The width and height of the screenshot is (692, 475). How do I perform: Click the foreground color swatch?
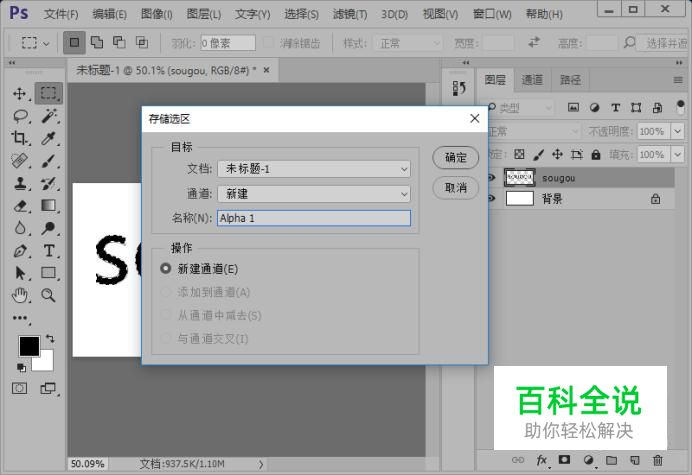[x=29, y=346]
